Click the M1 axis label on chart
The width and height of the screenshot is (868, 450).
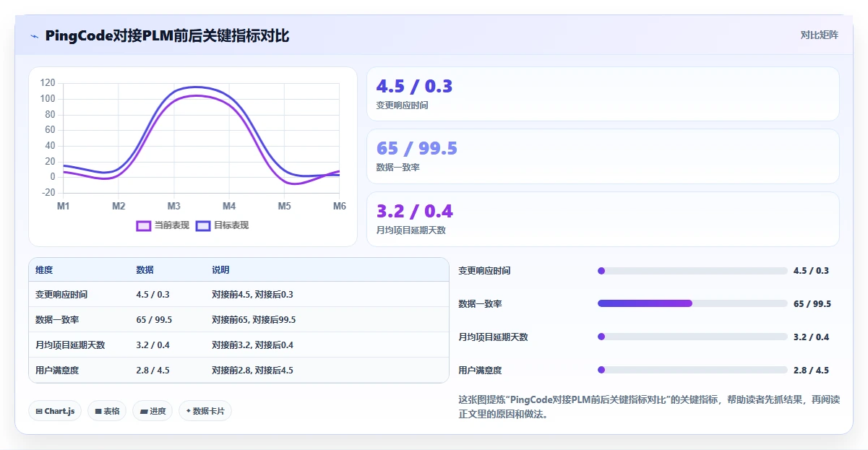(x=64, y=207)
